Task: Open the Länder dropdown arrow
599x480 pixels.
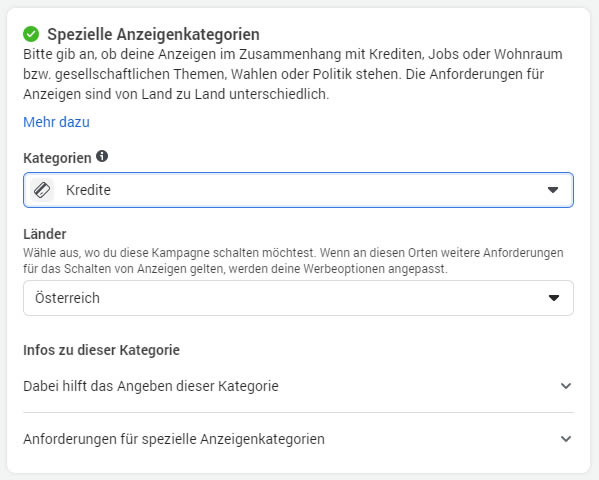Action: (x=554, y=298)
